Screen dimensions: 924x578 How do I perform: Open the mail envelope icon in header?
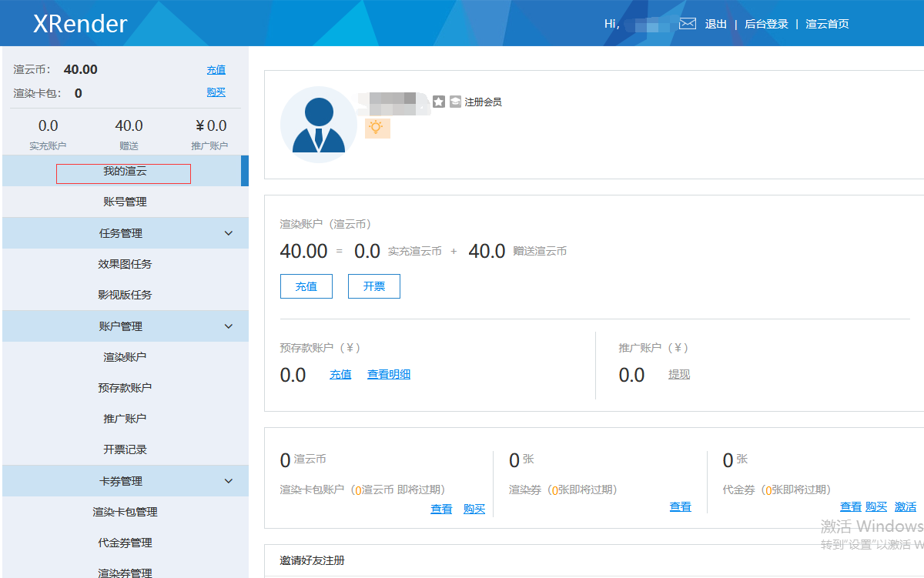click(x=688, y=24)
